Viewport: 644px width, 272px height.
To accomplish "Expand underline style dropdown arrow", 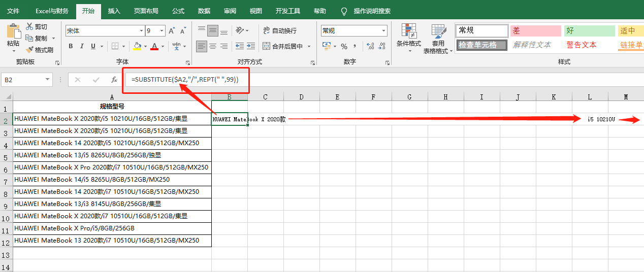I will pos(102,46).
